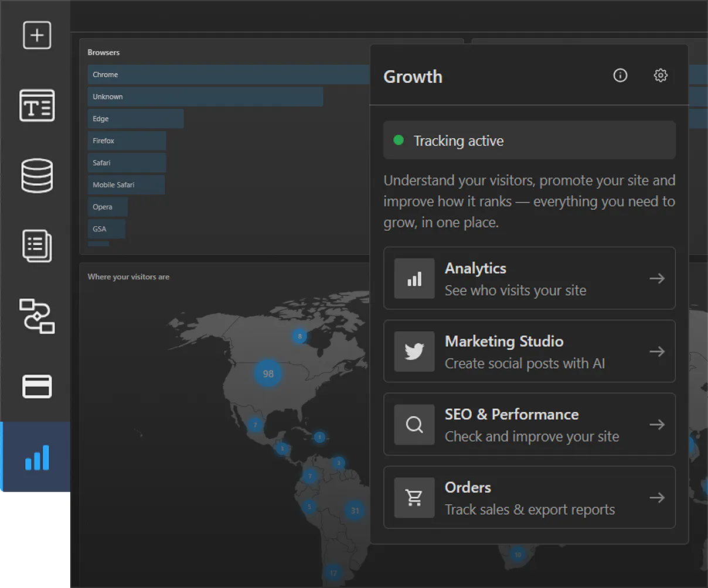Viewport: 708px width, 588px height.
Task: Click the Analytics bar chart icon
Action: point(414,278)
